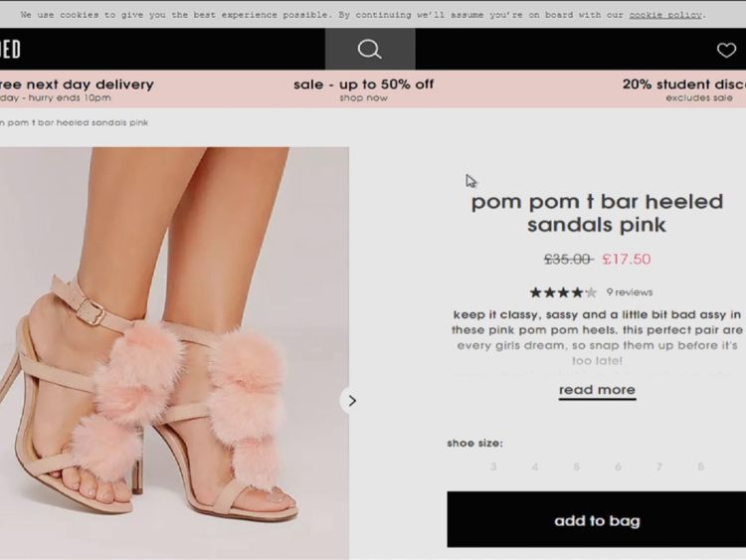View the 9 reviews link
Image resolution: width=746 pixels, height=560 pixels.
click(x=630, y=292)
